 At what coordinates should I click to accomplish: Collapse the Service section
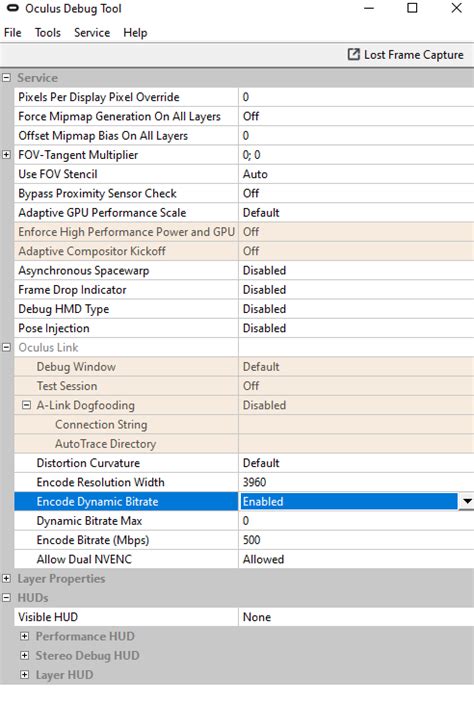(x=6, y=78)
